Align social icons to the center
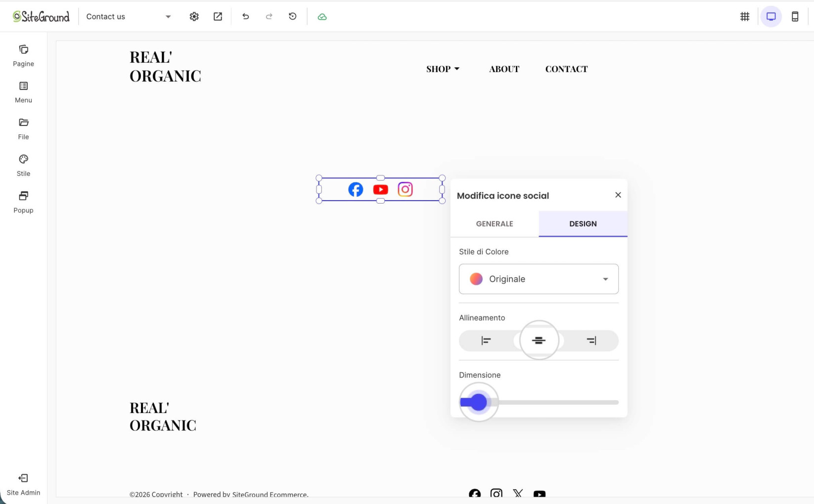Screen dimensions: 814x504 pos(539,340)
